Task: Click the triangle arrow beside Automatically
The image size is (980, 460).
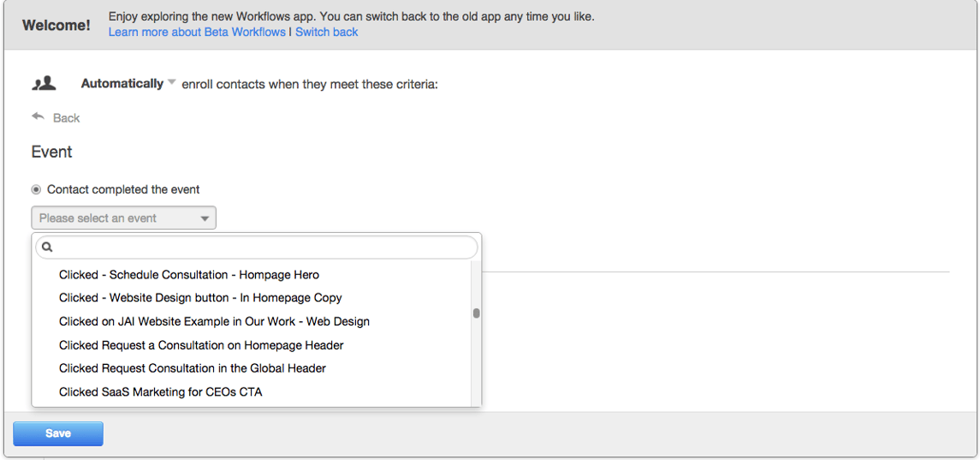Action: coord(172,82)
